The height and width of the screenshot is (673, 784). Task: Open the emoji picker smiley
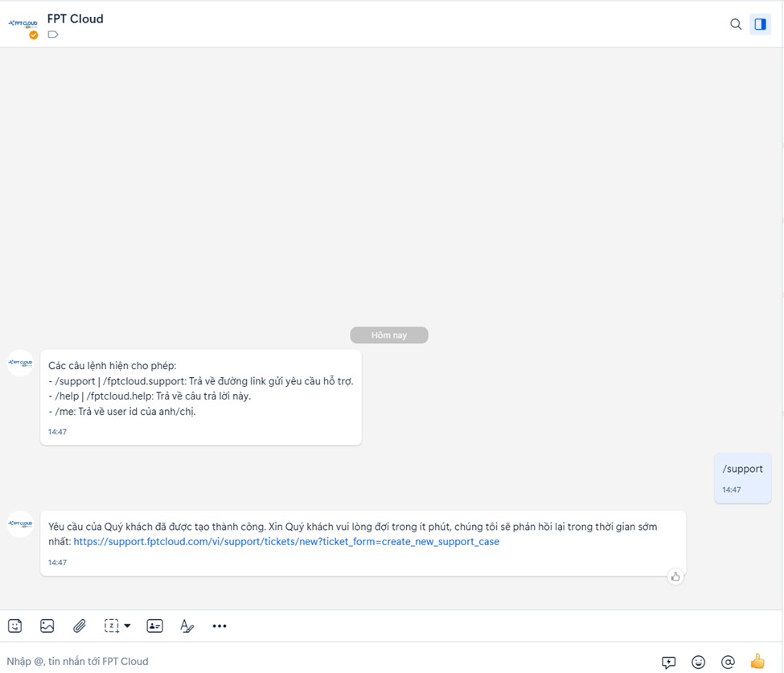699,662
